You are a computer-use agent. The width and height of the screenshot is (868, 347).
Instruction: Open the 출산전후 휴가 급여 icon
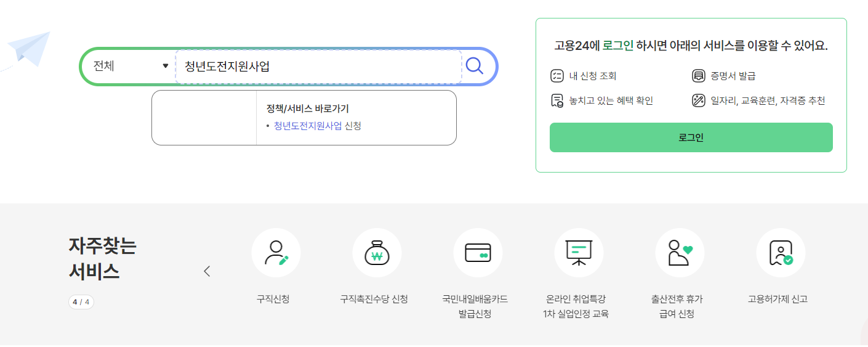(680, 253)
